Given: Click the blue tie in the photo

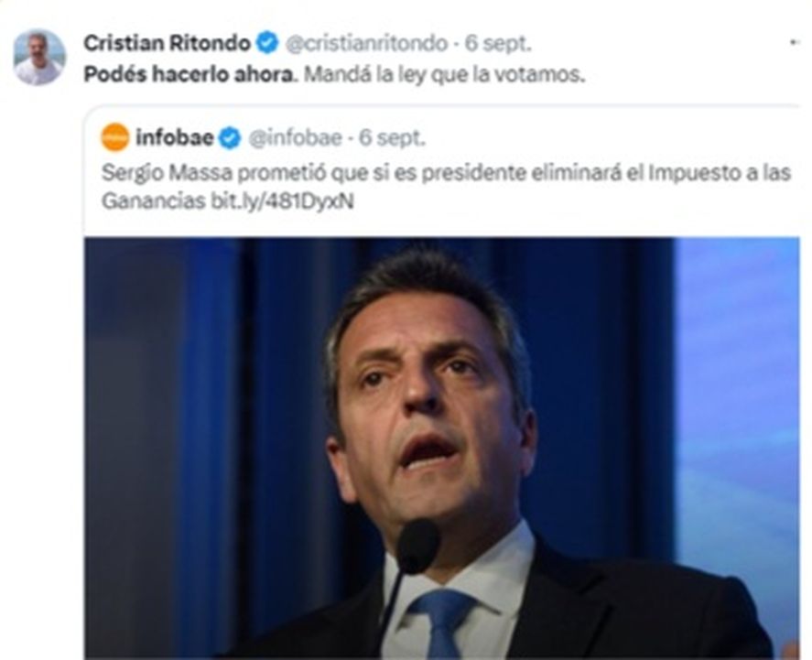Looking at the screenshot, I should pyautogui.click(x=442, y=623).
